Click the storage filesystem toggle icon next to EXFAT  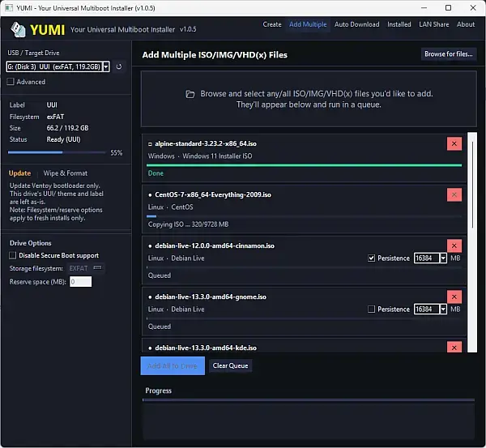(97, 268)
